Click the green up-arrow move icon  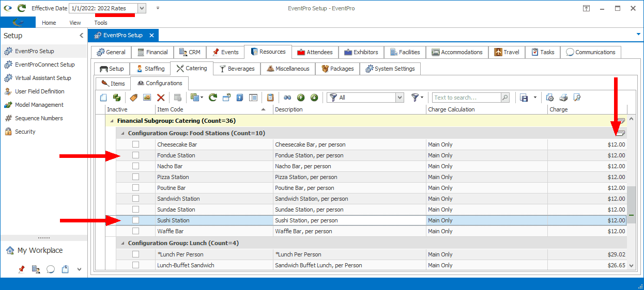point(301,98)
